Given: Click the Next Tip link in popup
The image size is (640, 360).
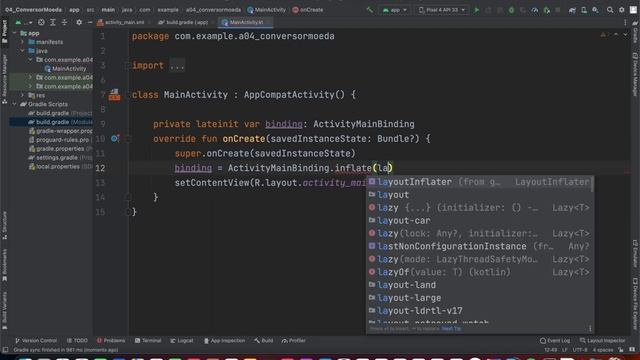Looking at the screenshot, I should 451,329.
